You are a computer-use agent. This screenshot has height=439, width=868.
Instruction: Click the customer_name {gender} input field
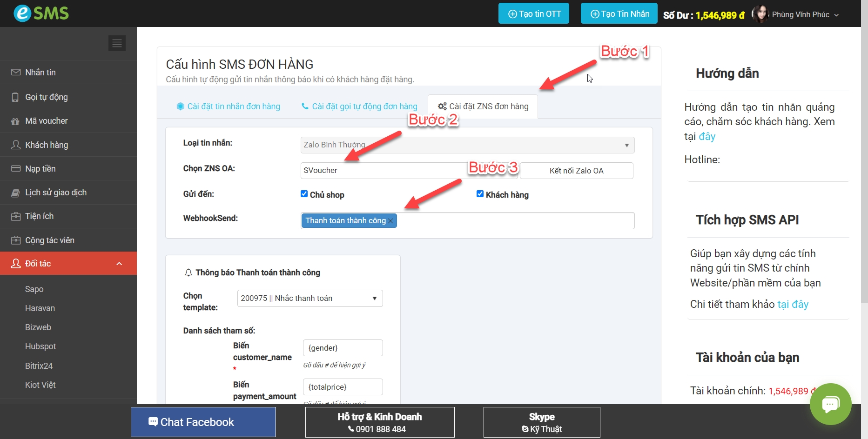[x=343, y=348]
